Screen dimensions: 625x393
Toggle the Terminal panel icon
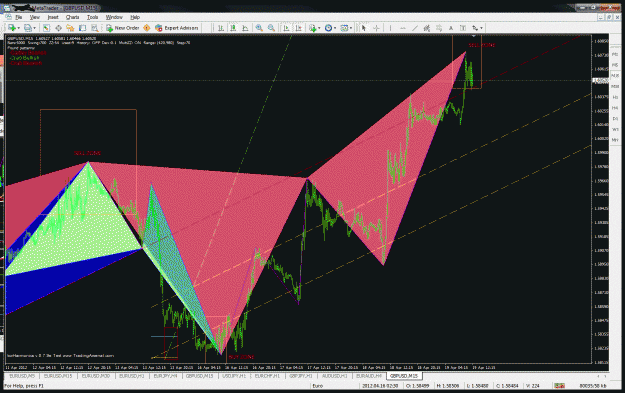point(83,28)
